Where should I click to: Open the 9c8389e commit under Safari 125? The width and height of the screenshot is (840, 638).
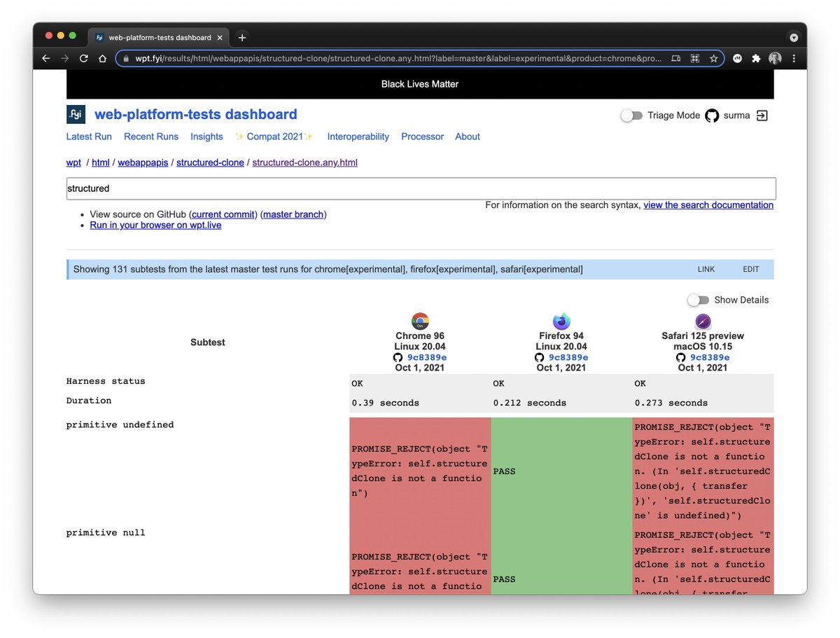[x=709, y=357]
